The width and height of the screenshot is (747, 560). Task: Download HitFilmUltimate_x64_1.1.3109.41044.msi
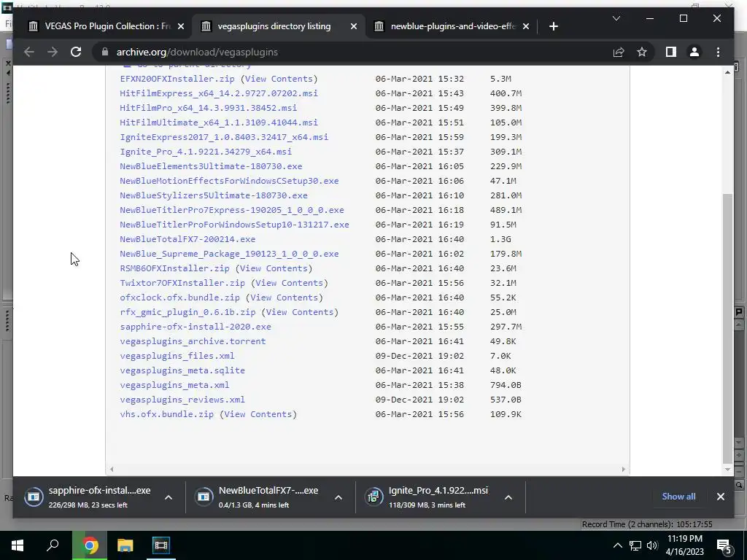click(x=219, y=122)
